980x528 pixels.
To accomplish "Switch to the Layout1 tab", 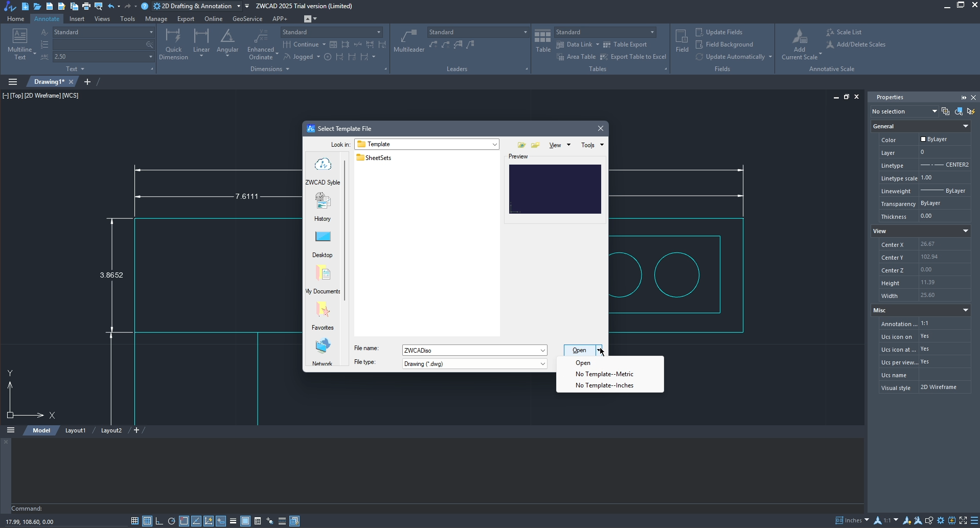I will [x=75, y=430].
